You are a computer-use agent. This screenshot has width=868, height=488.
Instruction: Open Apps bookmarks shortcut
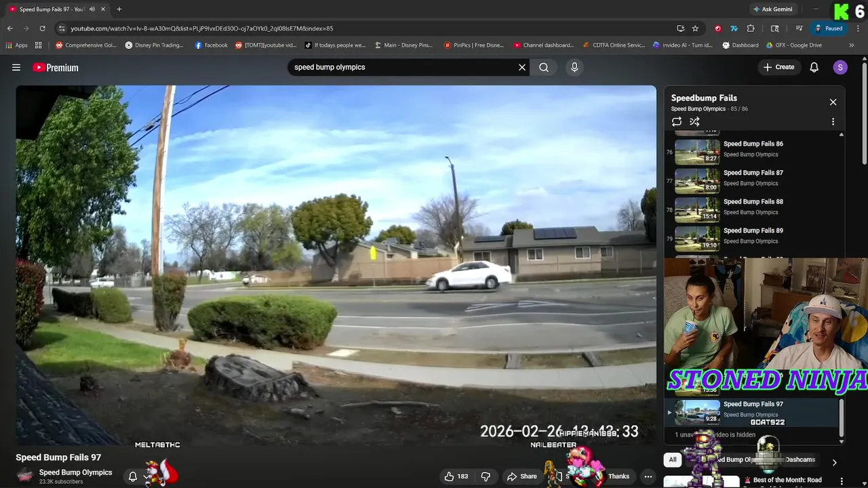(x=16, y=45)
